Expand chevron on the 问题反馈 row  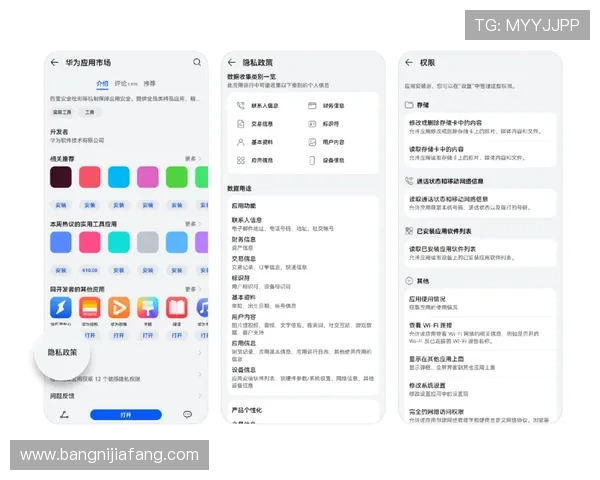click(x=199, y=396)
